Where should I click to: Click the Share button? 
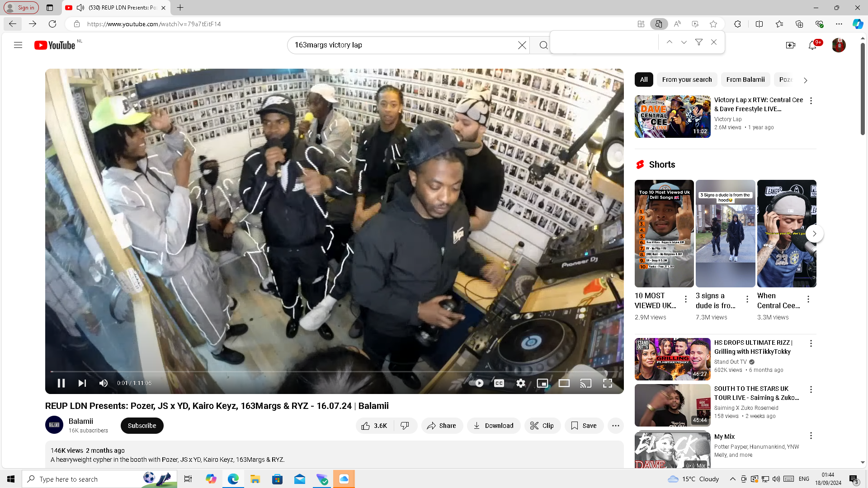442,426
